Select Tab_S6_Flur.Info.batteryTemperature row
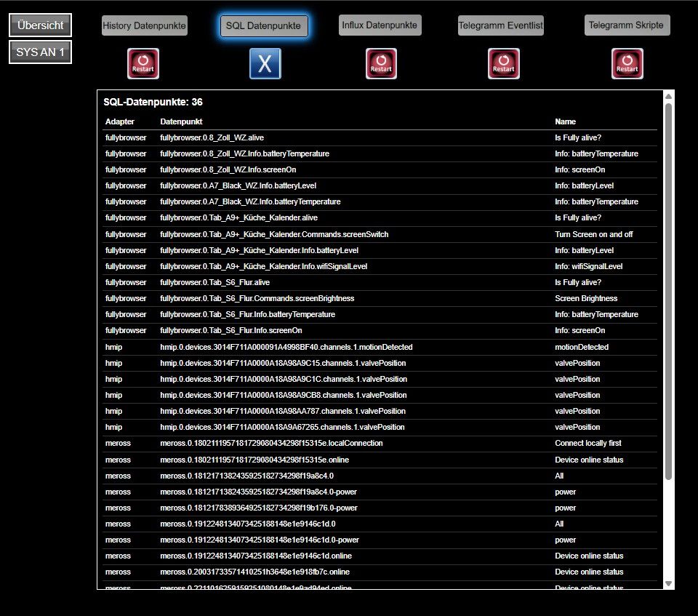Screen dimensions: 698x616 380,314
